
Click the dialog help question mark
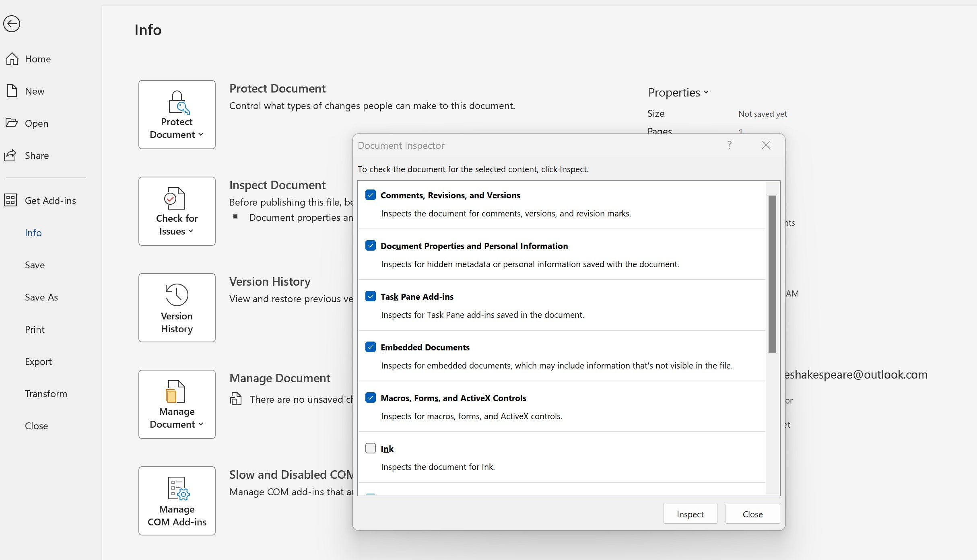pyautogui.click(x=729, y=145)
